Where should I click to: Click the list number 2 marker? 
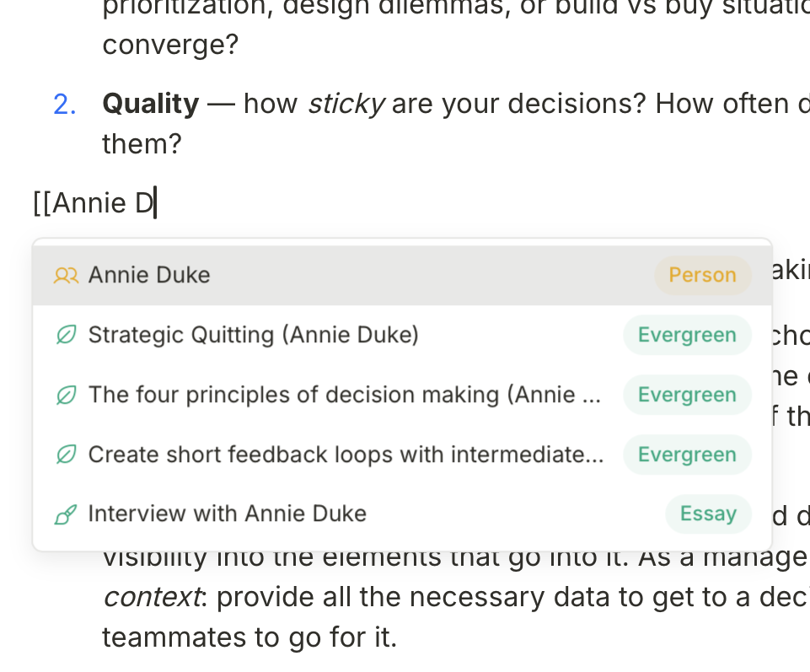point(65,105)
